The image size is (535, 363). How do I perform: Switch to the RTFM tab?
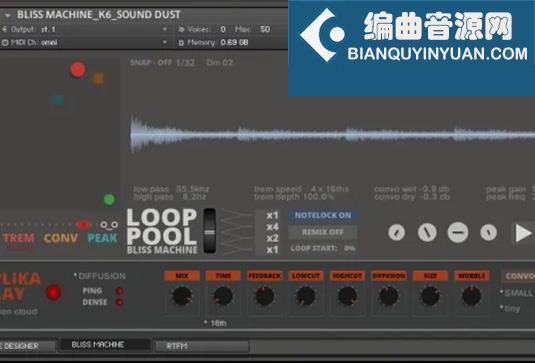[202, 346]
